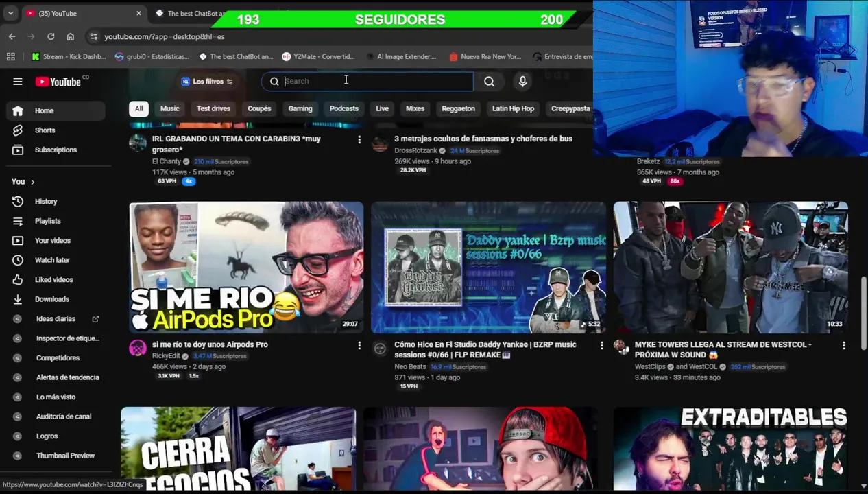868x494 pixels.
Task: Select the Live filter chip
Action: (382, 108)
